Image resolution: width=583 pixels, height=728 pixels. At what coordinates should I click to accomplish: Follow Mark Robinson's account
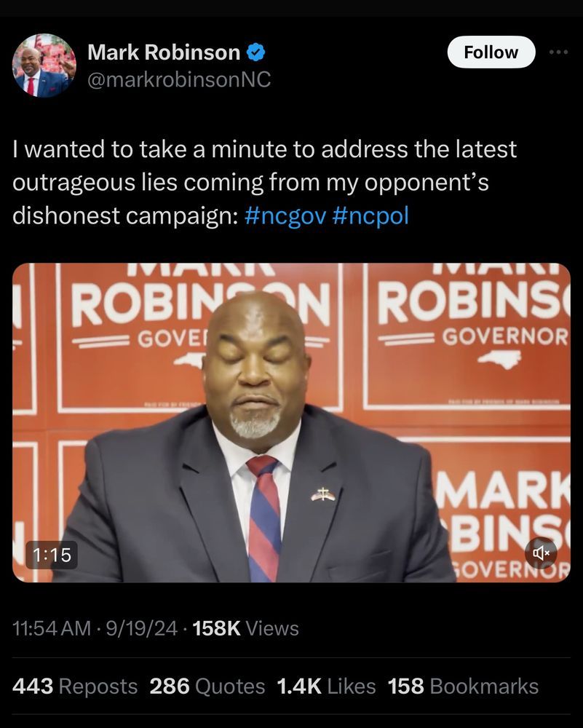click(x=491, y=52)
